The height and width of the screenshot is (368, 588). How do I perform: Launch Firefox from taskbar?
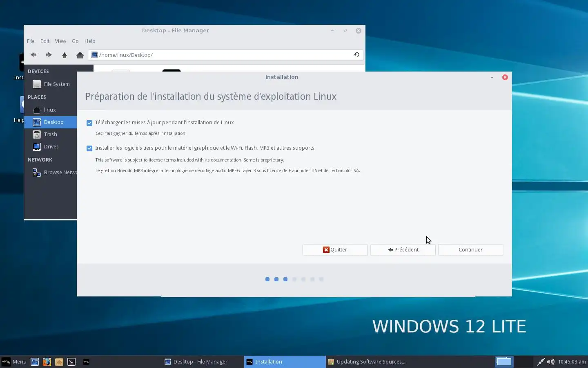click(x=47, y=362)
